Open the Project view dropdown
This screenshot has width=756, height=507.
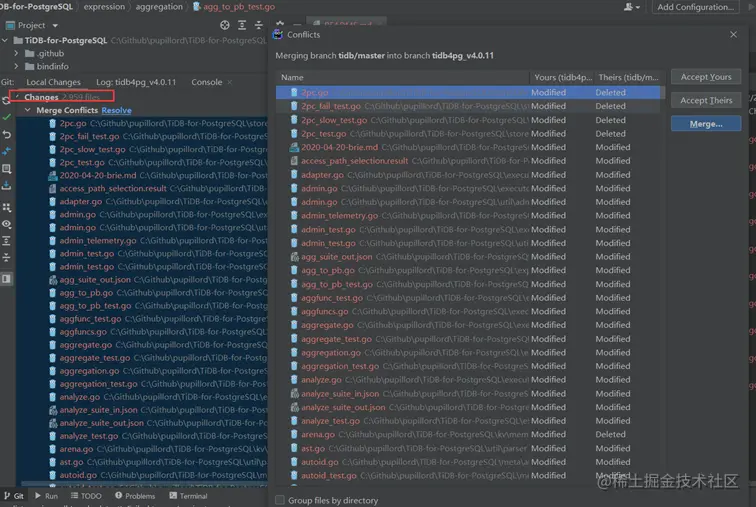click(x=32, y=25)
